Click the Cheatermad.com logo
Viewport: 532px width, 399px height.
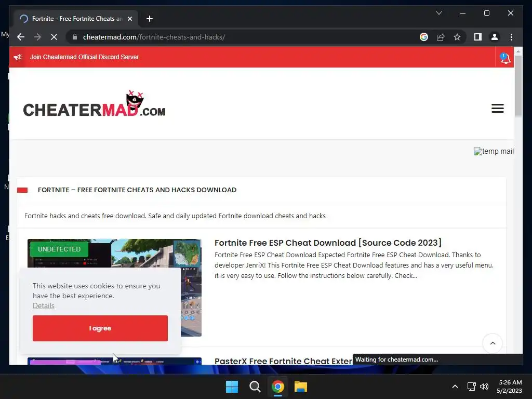pos(94,104)
